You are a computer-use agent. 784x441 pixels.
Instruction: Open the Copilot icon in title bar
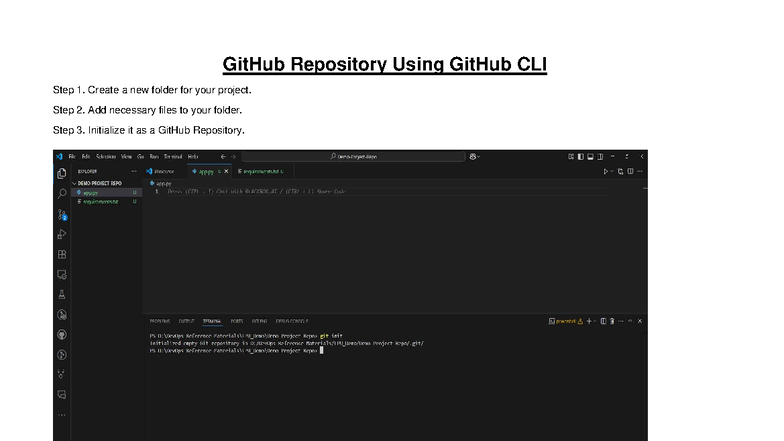pos(472,156)
